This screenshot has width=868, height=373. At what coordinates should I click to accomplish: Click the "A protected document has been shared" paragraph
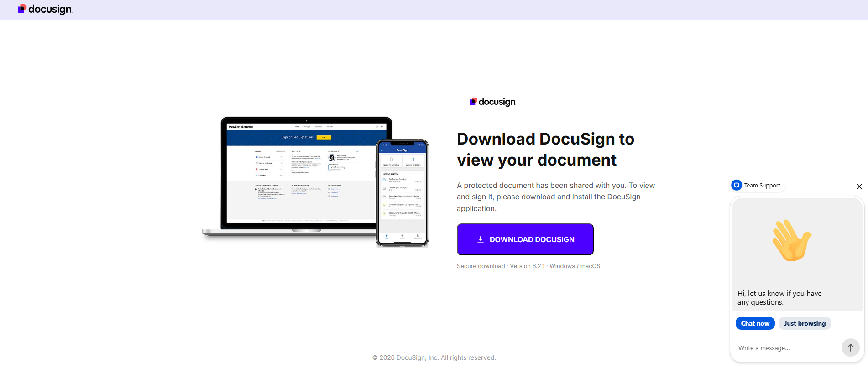[556, 197]
